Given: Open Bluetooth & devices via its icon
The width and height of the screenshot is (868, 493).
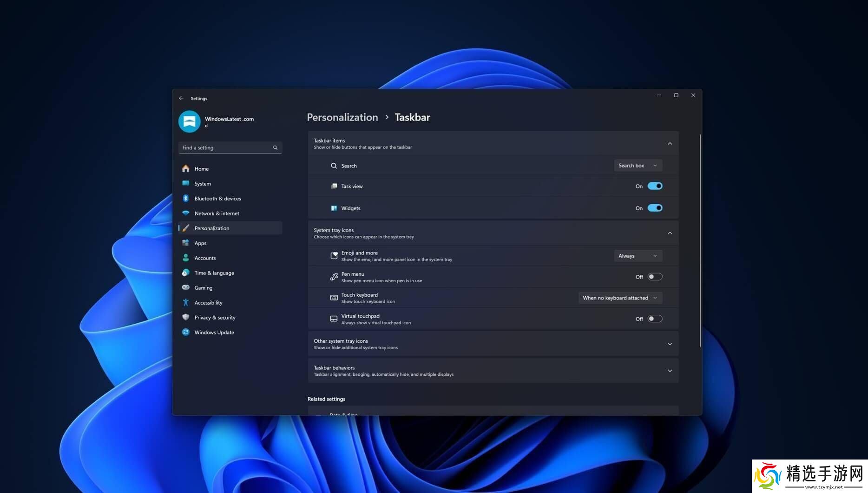Looking at the screenshot, I should coord(186,199).
